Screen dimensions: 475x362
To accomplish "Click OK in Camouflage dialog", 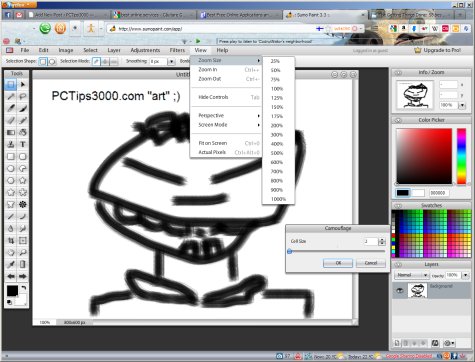I will pyautogui.click(x=338, y=263).
